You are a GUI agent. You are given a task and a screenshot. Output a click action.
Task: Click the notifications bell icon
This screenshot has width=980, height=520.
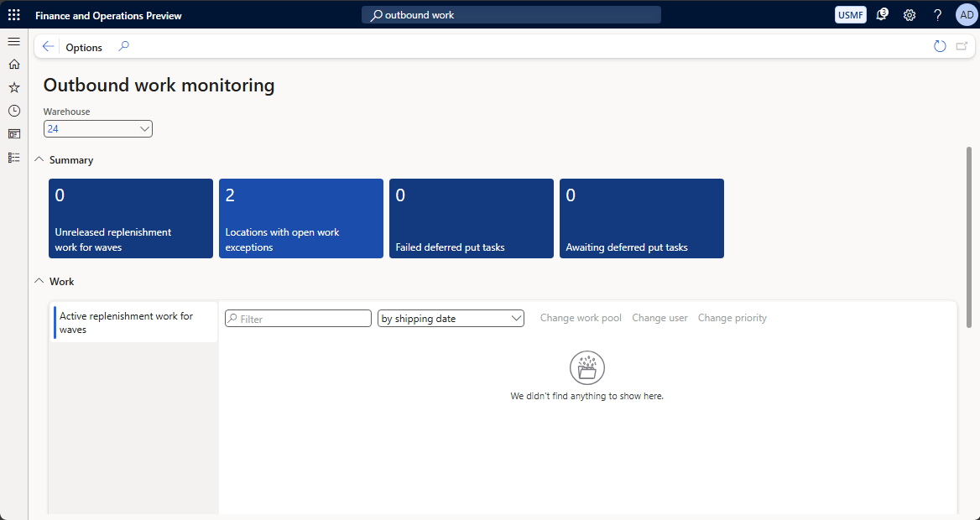[881, 15]
